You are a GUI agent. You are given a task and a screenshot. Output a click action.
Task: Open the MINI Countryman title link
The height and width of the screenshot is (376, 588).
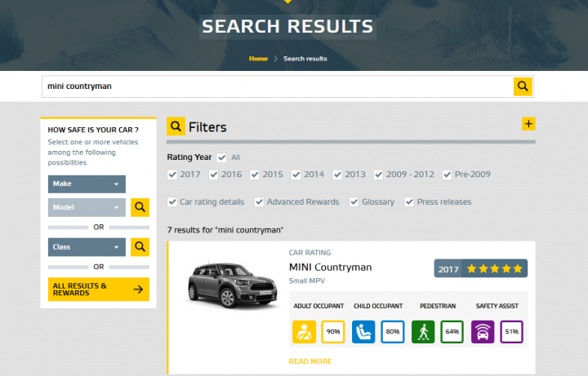(x=331, y=267)
